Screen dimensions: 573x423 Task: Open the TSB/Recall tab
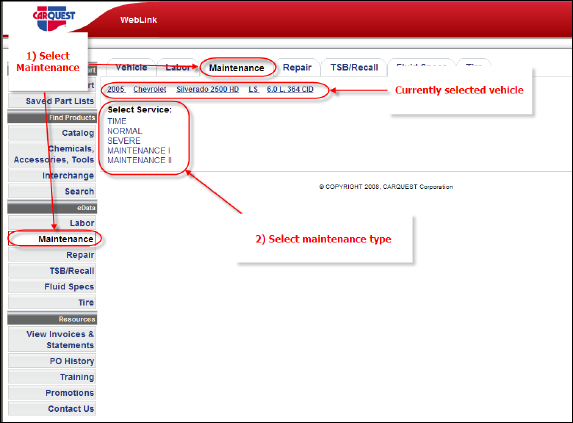[x=354, y=68]
